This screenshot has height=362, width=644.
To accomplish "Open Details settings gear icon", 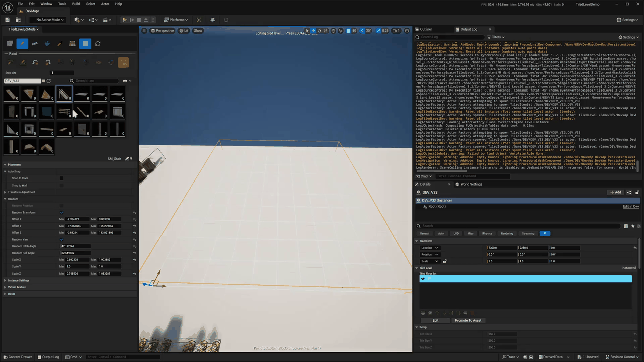I will (x=639, y=226).
